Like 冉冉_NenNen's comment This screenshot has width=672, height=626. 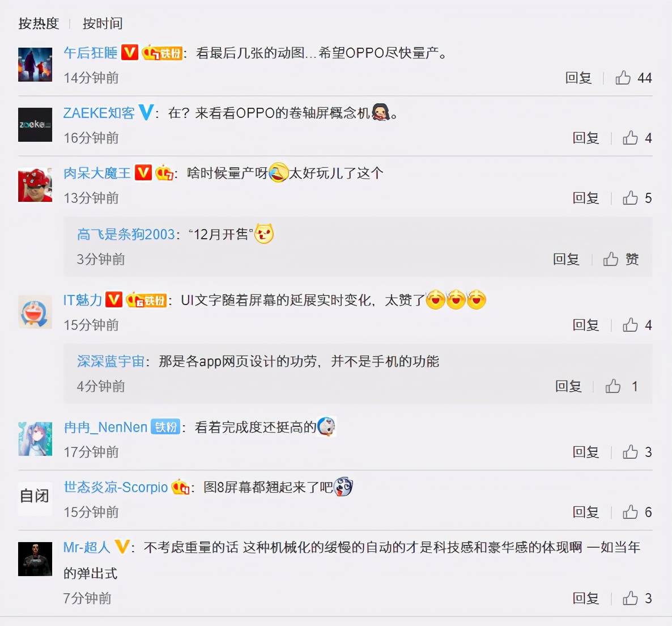tap(630, 452)
